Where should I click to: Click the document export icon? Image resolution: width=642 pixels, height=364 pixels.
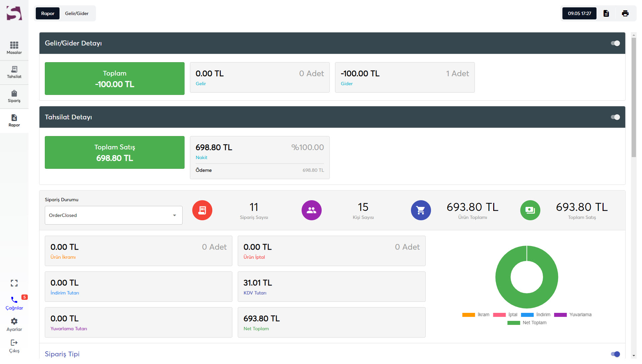coord(606,13)
